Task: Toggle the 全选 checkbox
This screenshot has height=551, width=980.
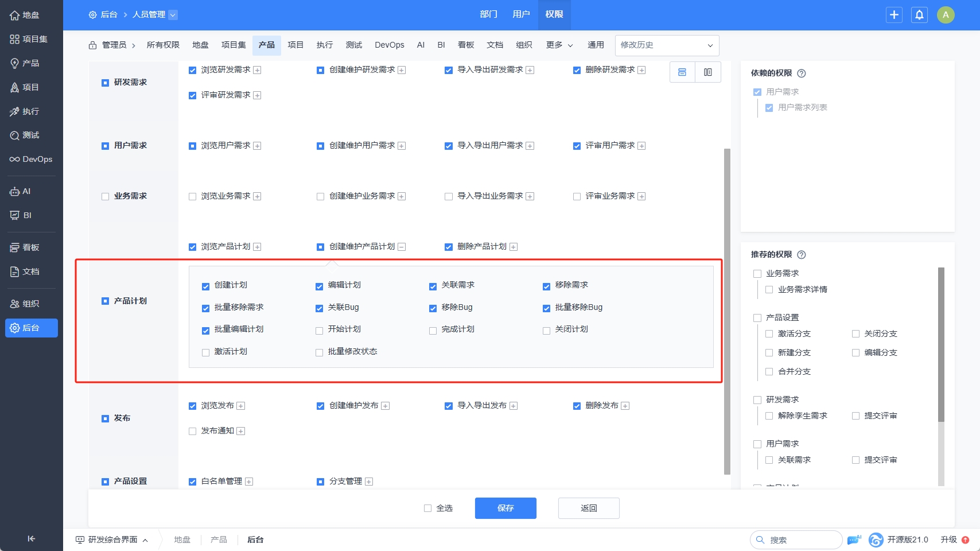Action: (x=427, y=508)
